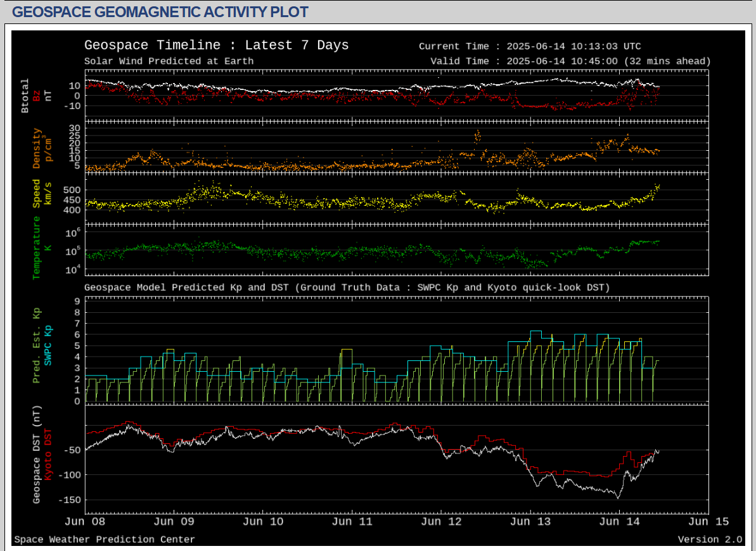
Task: Click the Geospace DST (nT) axis label
Action: click(x=37, y=455)
